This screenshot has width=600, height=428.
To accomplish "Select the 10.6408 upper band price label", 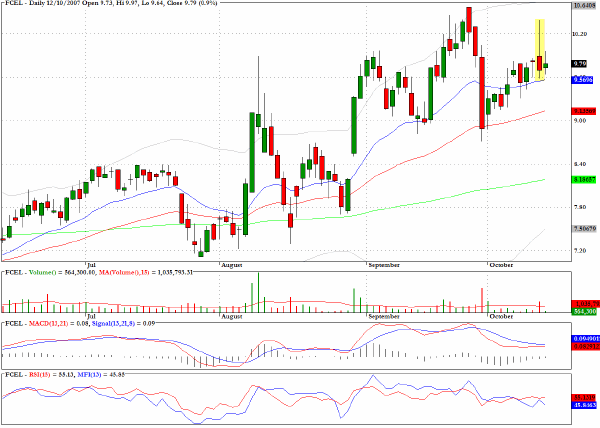I will pos(584,5).
